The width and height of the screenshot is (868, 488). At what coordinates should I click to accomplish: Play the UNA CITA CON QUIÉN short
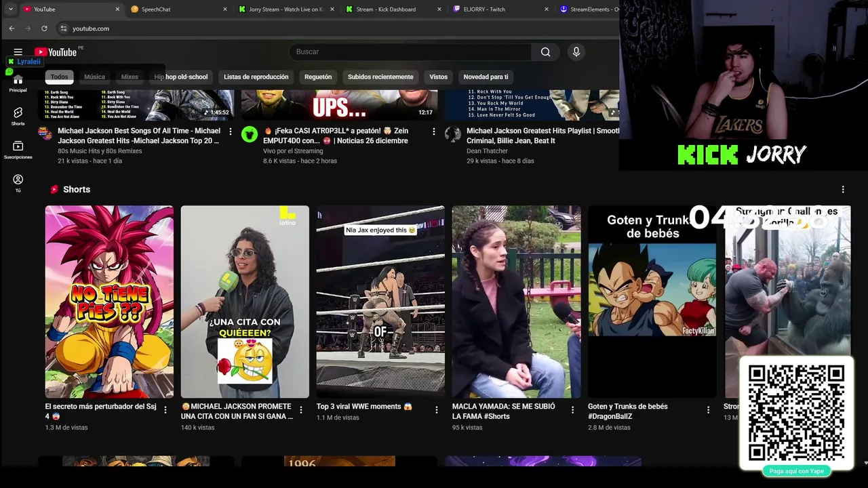(245, 302)
